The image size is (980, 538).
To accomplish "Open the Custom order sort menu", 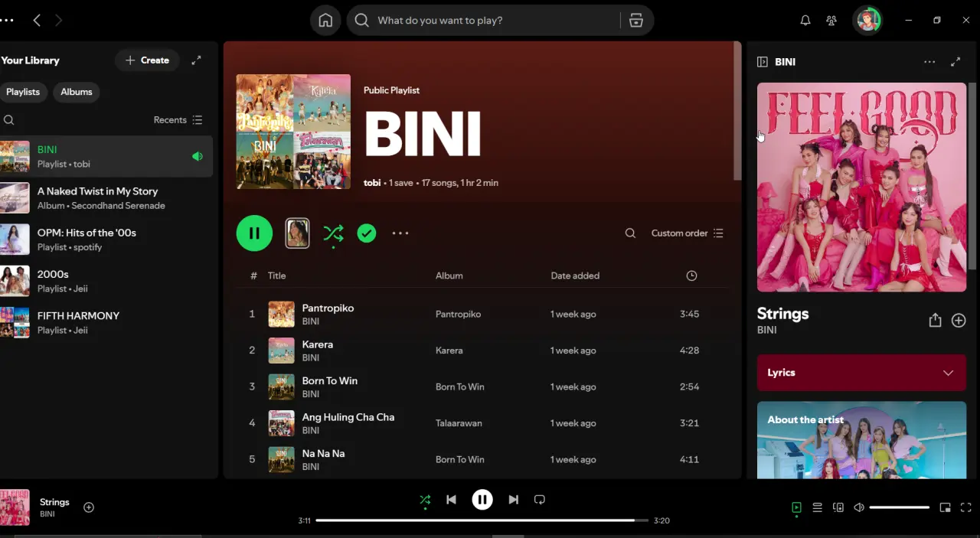I will pos(687,233).
